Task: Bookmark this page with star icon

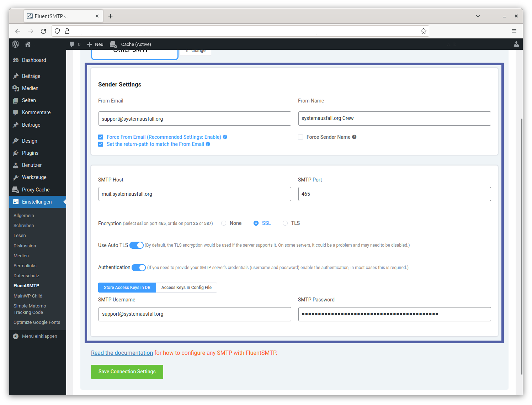Action: [423, 31]
